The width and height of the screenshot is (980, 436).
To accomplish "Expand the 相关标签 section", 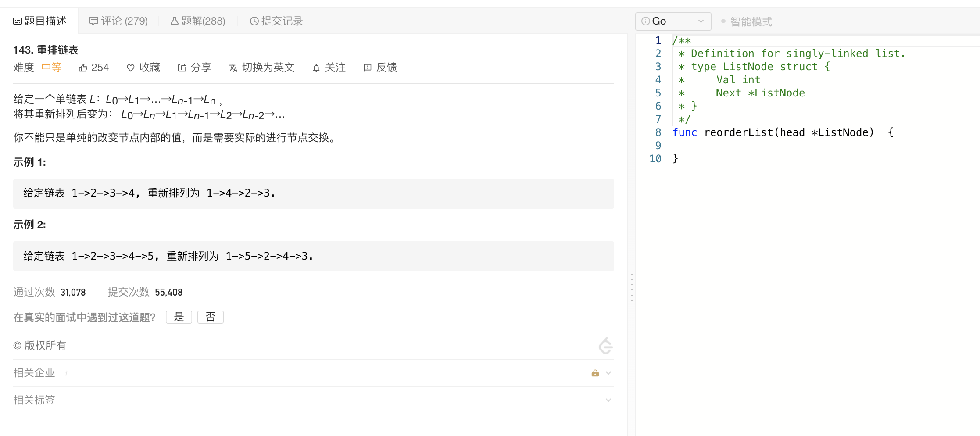I will point(608,400).
